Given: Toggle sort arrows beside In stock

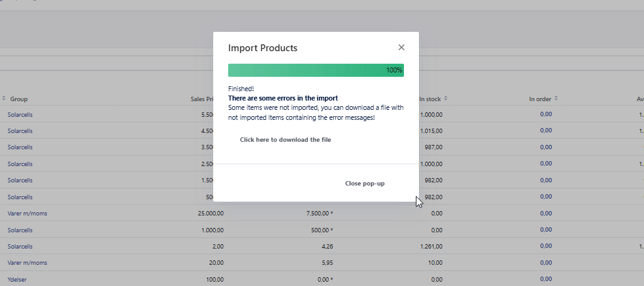Looking at the screenshot, I should 445,99.
